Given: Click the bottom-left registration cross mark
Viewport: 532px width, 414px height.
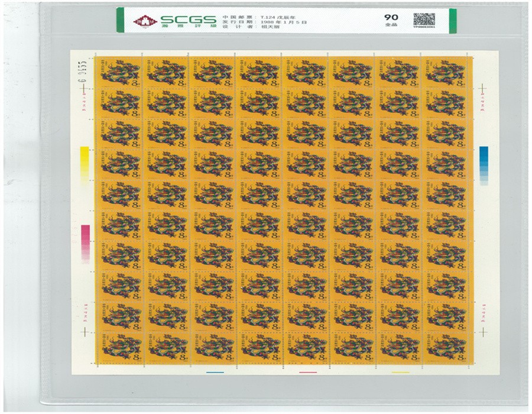Looking at the screenshot, I should [83, 332].
